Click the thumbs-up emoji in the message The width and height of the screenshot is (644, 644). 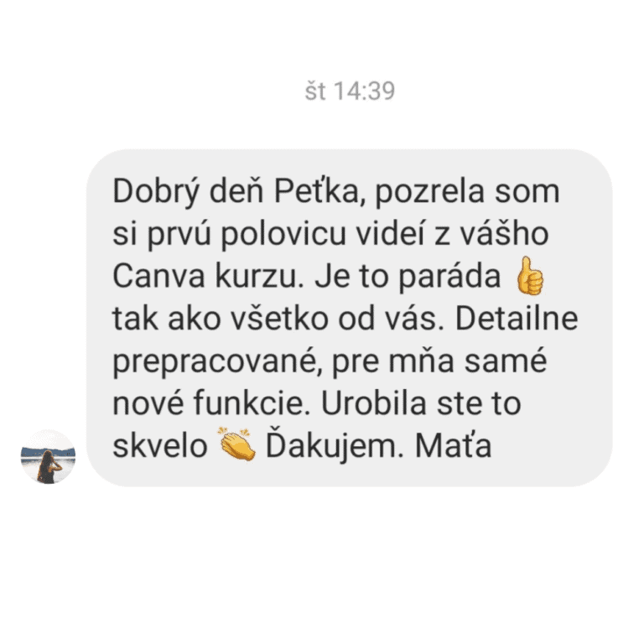tap(530, 276)
